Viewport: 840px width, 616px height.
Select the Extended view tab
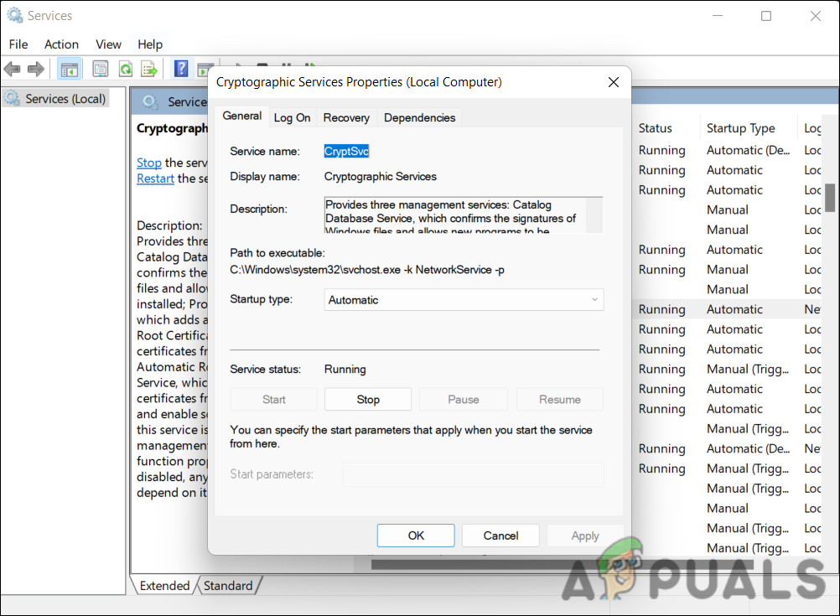point(164,586)
